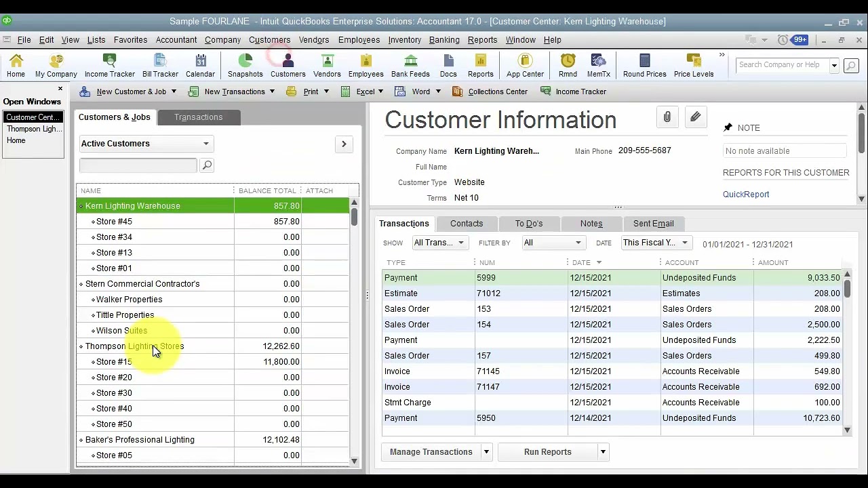Open the Reports toolbar icon

[481, 66]
